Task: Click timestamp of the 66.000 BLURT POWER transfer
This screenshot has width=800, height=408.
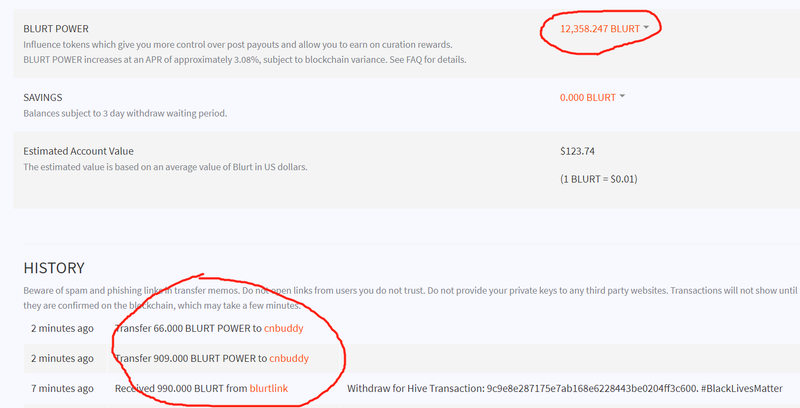Action: 62,328
